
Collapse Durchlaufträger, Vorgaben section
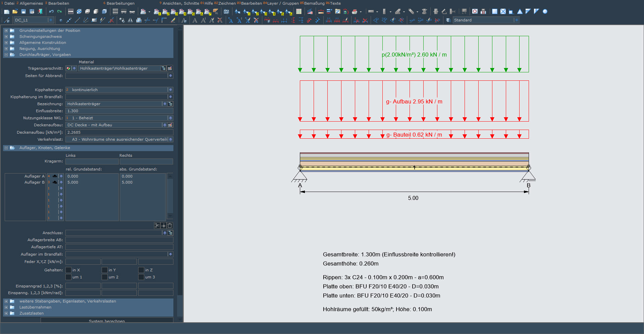pyautogui.click(x=6, y=55)
